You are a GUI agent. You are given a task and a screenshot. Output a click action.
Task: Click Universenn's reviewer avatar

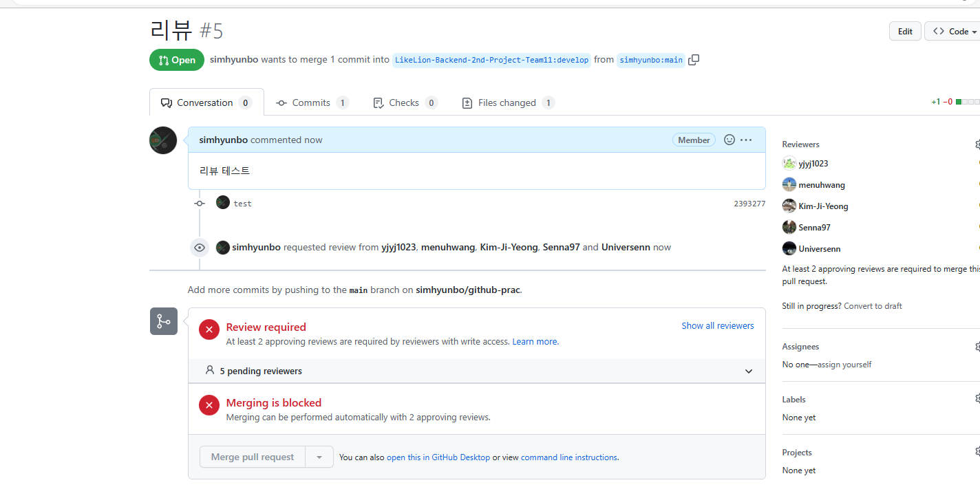coord(789,249)
